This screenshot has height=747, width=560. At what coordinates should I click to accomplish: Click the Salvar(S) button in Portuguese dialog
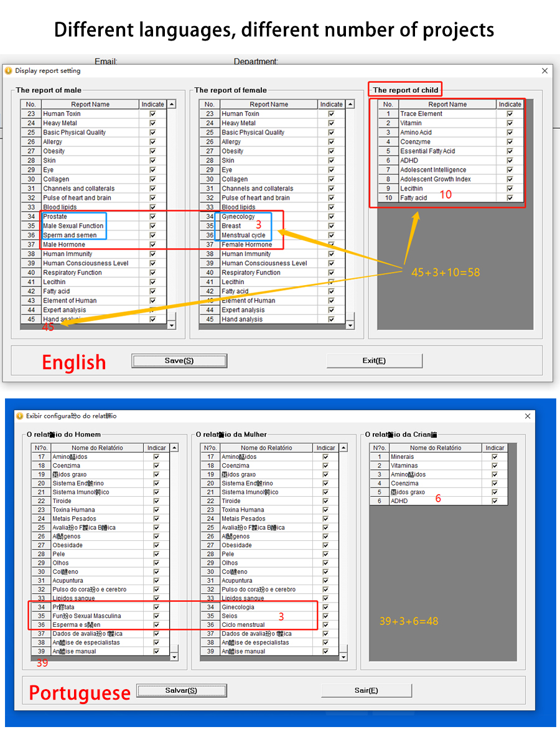point(182,690)
